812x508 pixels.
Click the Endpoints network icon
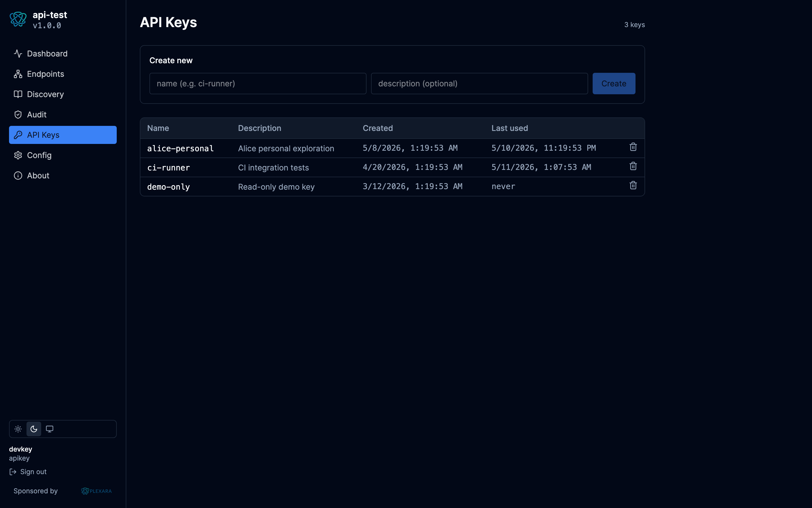tap(18, 74)
